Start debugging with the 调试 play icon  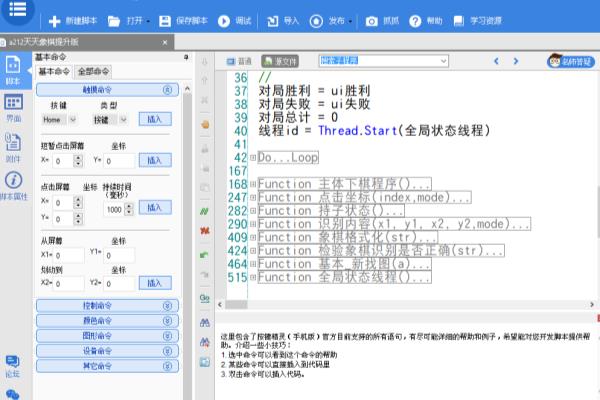(224, 21)
